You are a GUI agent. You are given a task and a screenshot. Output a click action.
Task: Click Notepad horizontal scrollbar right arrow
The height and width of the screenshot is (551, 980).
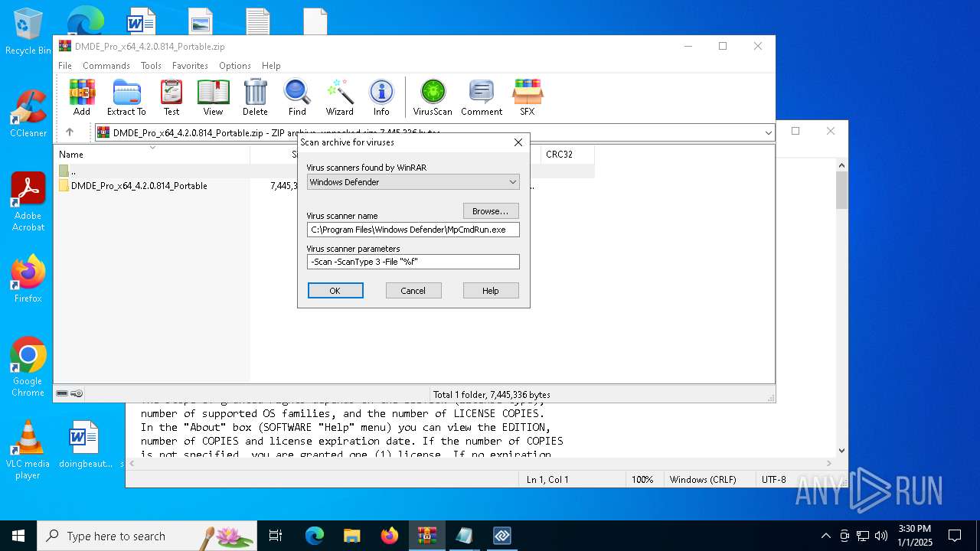pos(828,464)
